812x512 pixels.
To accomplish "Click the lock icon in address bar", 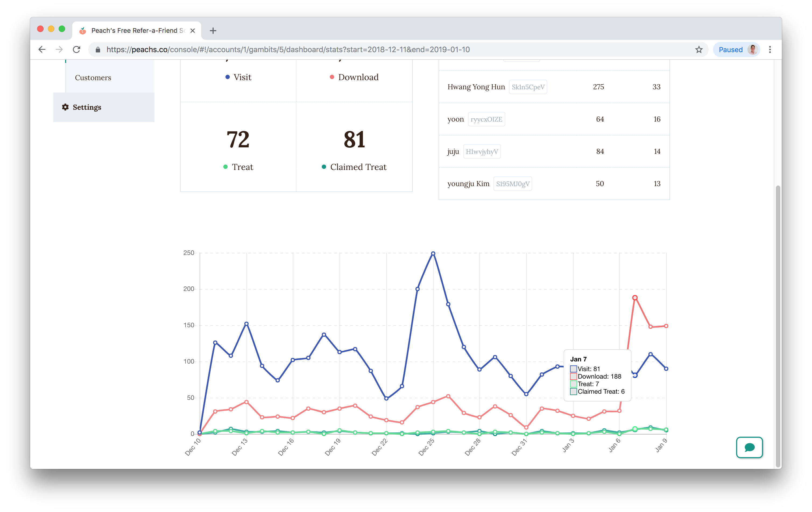I will click(x=98, y=50).
